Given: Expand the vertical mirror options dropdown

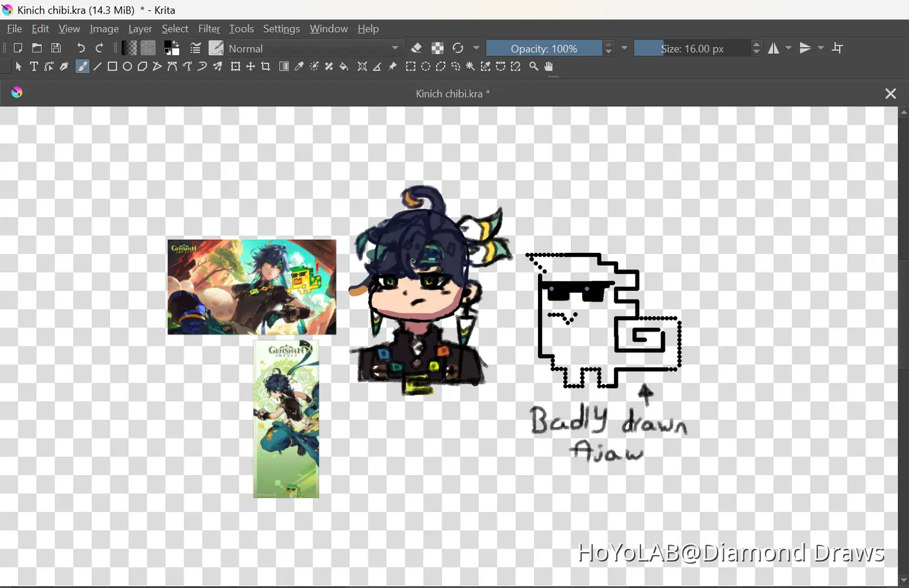Looking at the screenshot, I should (821, 48).
